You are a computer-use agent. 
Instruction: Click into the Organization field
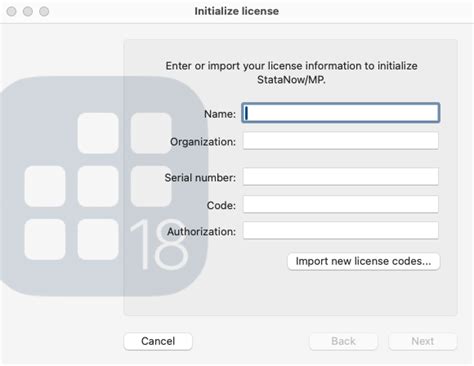[340, 141]
